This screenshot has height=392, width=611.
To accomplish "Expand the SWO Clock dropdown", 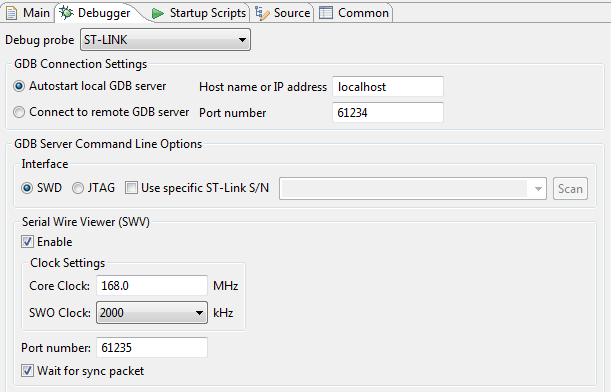I will coord(152,313).
